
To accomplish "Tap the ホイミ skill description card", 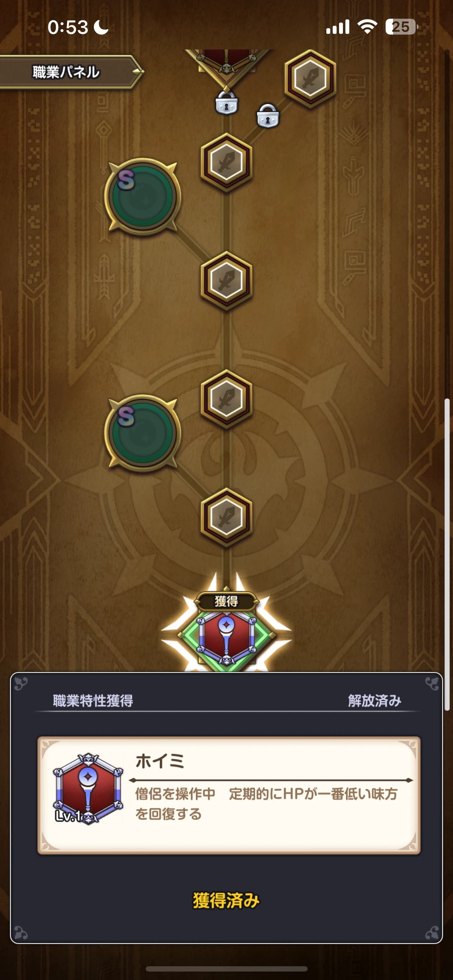I will (229, 795).
